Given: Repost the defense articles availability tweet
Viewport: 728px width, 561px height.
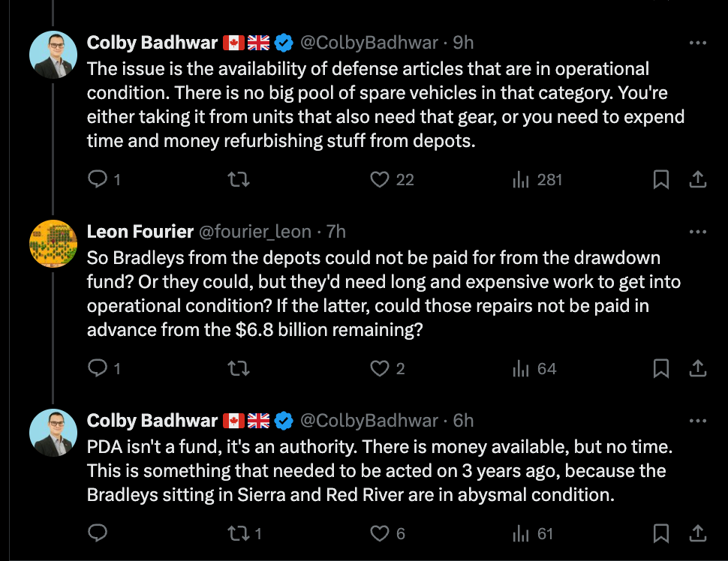Looking at the screenshot, I should point(239,180).
